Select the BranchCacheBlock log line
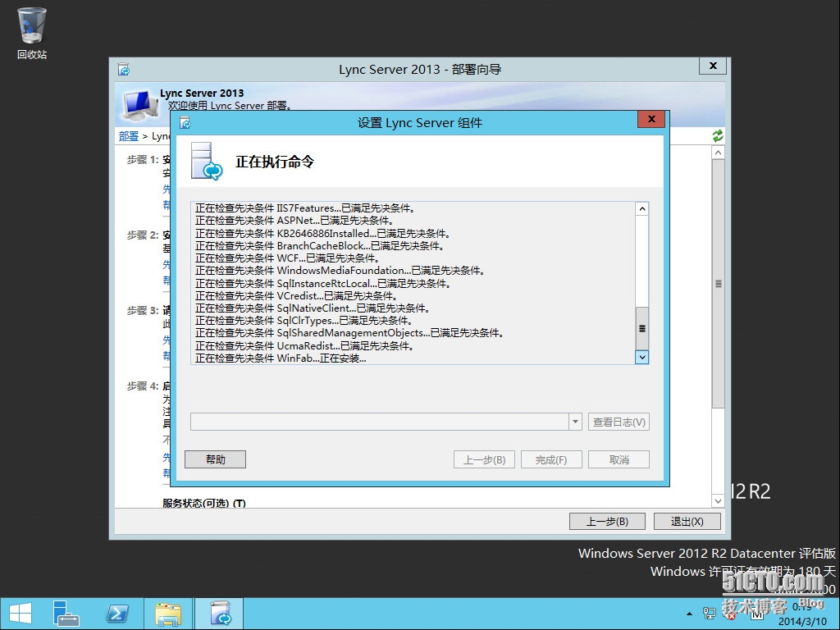This screenshot has width=840, height=630. (319, 245)
